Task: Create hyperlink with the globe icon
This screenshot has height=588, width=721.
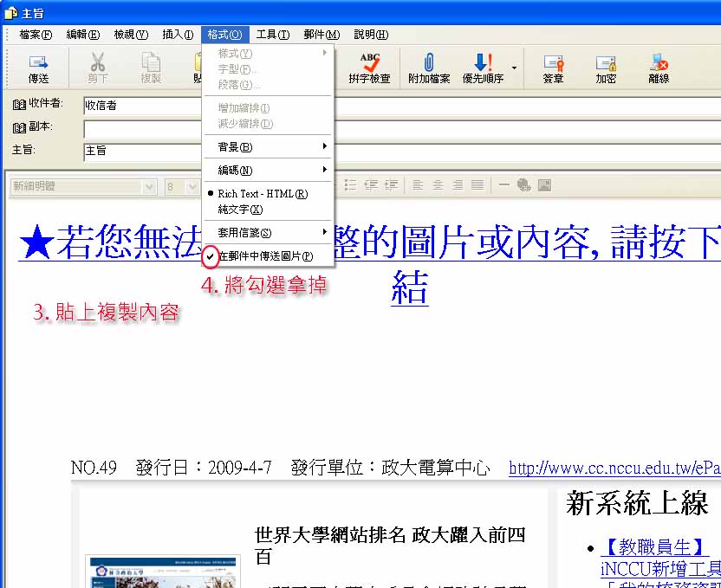Action: pyautogui.click(x=524, y=185)
